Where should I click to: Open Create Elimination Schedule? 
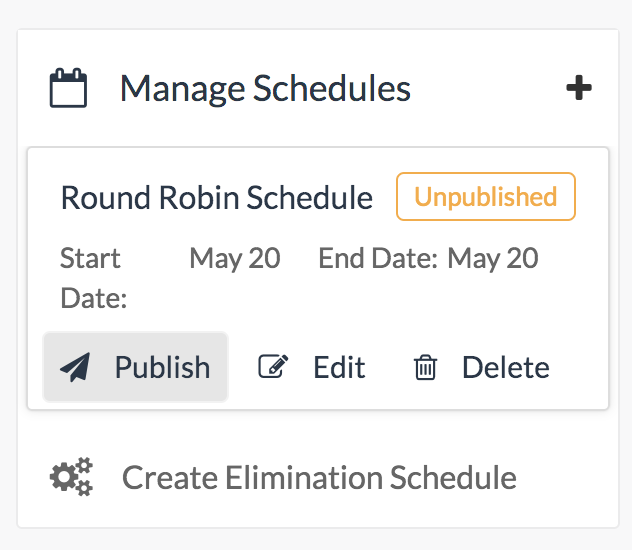tap(318, 477)
